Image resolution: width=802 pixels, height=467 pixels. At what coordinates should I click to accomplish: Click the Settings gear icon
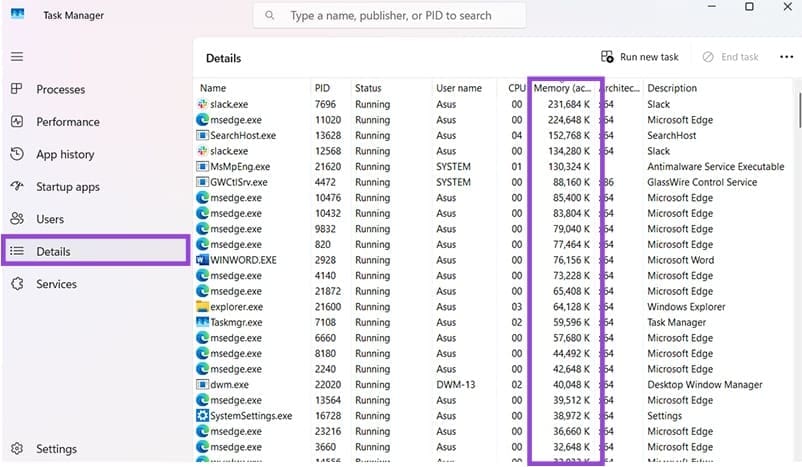(17, 449)
